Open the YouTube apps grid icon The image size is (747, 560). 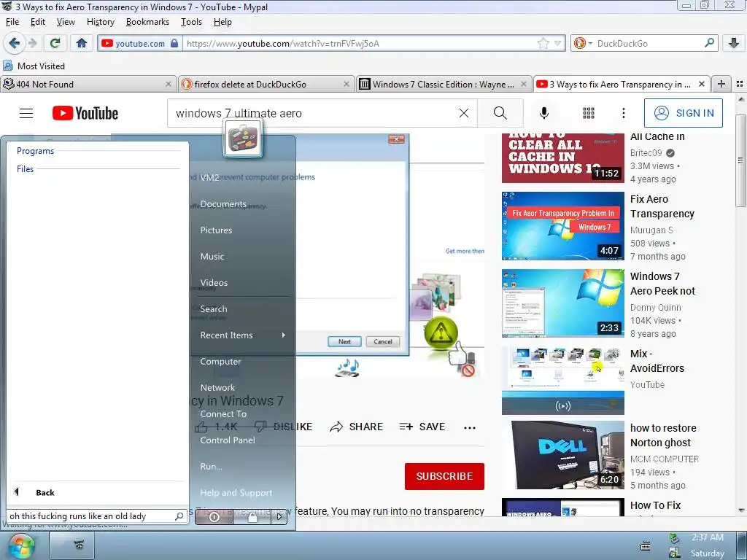[589, 113]
